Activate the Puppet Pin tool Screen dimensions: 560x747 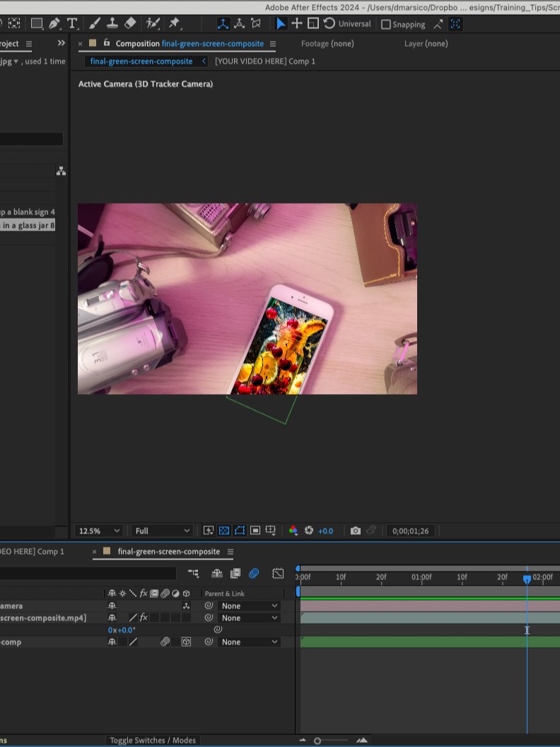174,23
